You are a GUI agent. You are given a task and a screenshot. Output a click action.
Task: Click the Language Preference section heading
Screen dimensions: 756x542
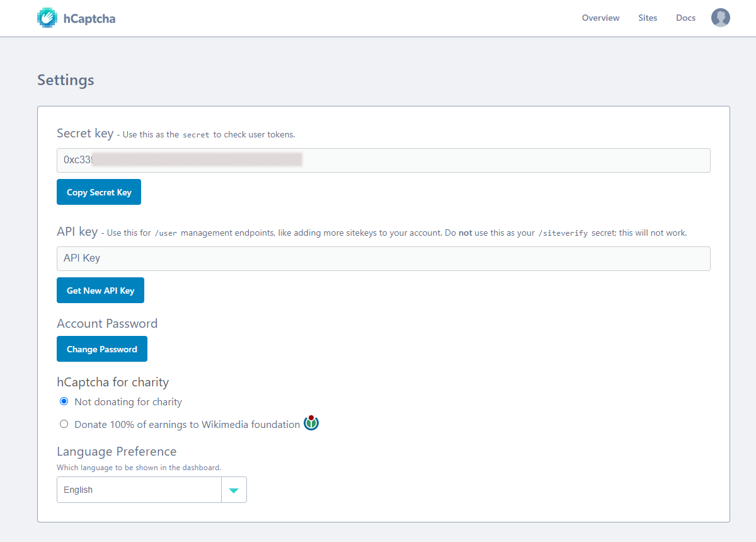tap(117, 451)
